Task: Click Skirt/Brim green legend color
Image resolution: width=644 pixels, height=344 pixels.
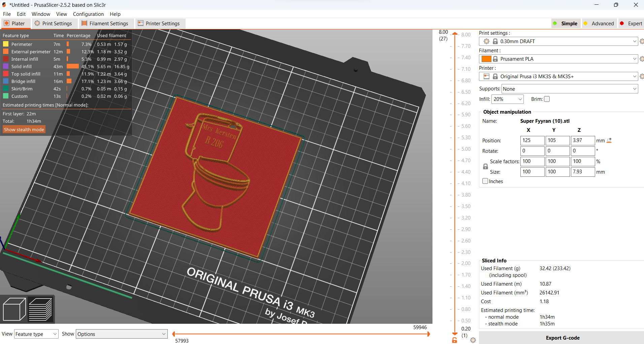Action: pyautogui.click(x=6, y=89)
